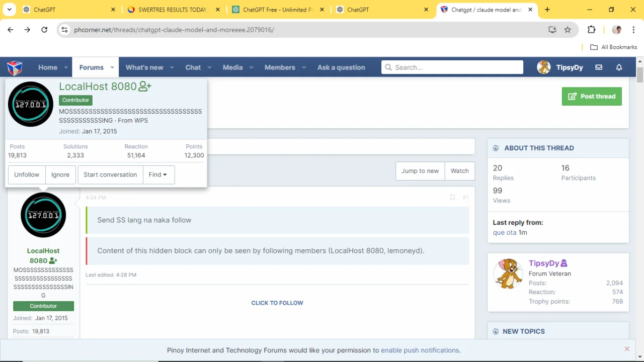Open the Find dropdown in member card
The height and width of the screenshot is (362, 644).
(158, 174)
